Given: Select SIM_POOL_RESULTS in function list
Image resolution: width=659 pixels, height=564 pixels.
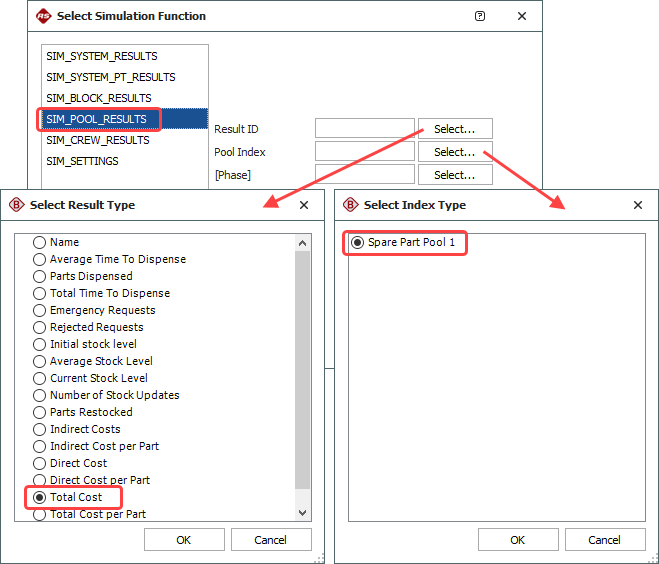Looking at the screenshot, I should (x=96, y=119).
